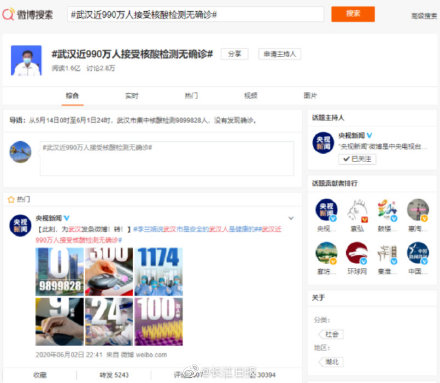Toggle the 已关注 following button
The height and width of the screenshot is (383, 440).
point(357,159)
